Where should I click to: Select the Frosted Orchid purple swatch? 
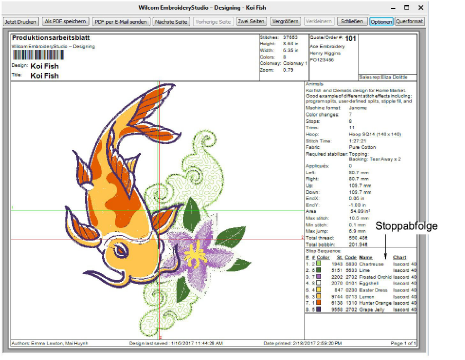pos(319,277)
